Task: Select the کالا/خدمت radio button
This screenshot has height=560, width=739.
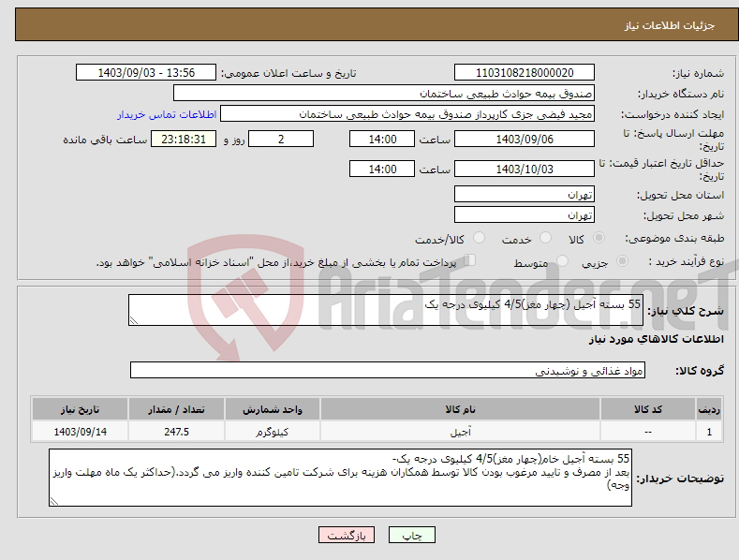Action: [x=479, y=238]
